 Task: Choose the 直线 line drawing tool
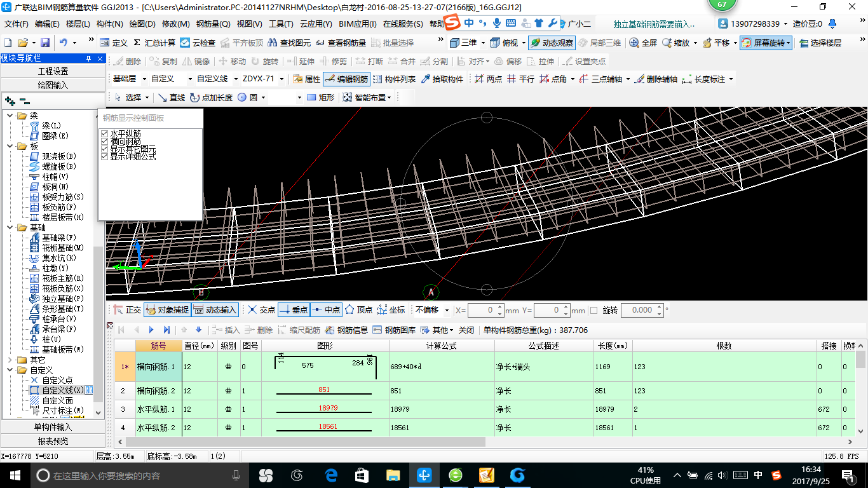coord(172,98)
